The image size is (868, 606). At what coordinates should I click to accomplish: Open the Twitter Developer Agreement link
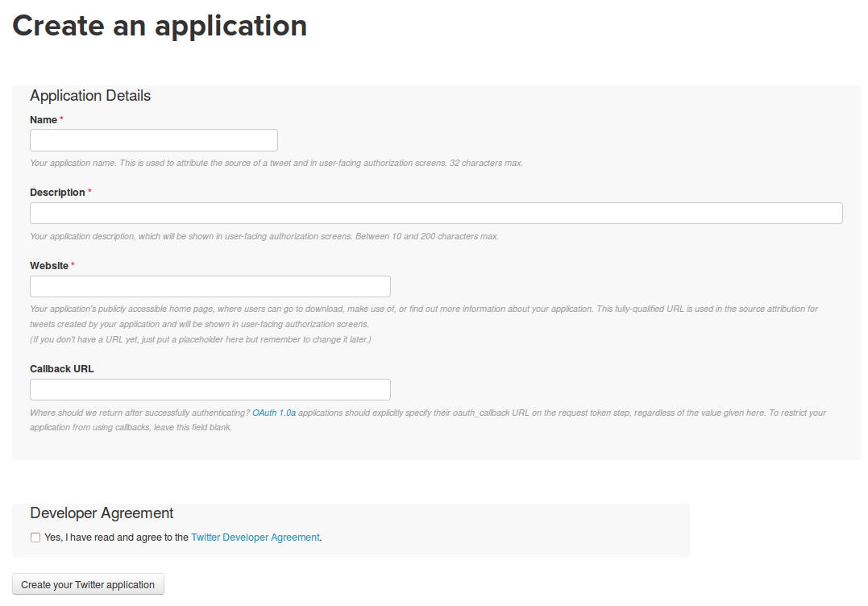(255, 538)
